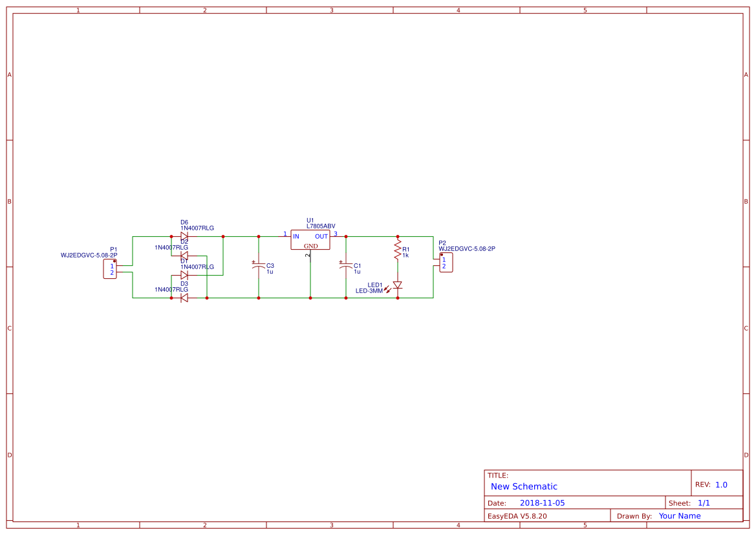Screen dimensions: 756x535
Task: Click the 'New Schematic' title text
Action: click(x=524, y=486)
